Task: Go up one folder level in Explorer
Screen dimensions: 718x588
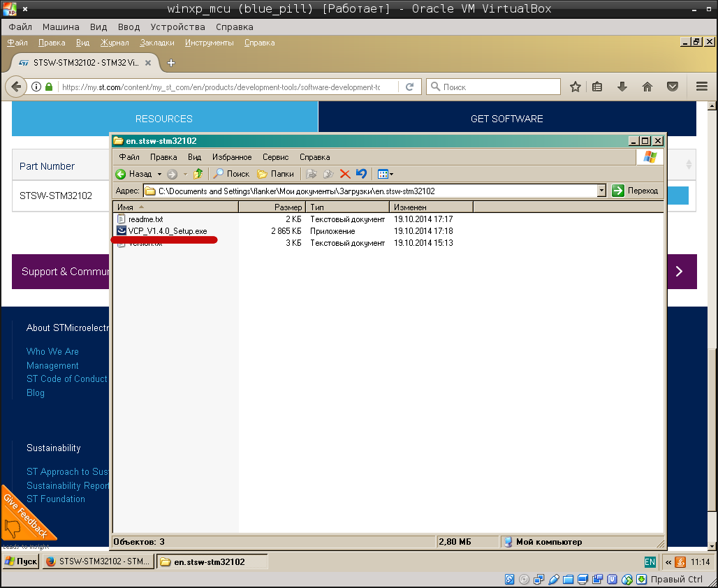Action: (x=198, y=174)
